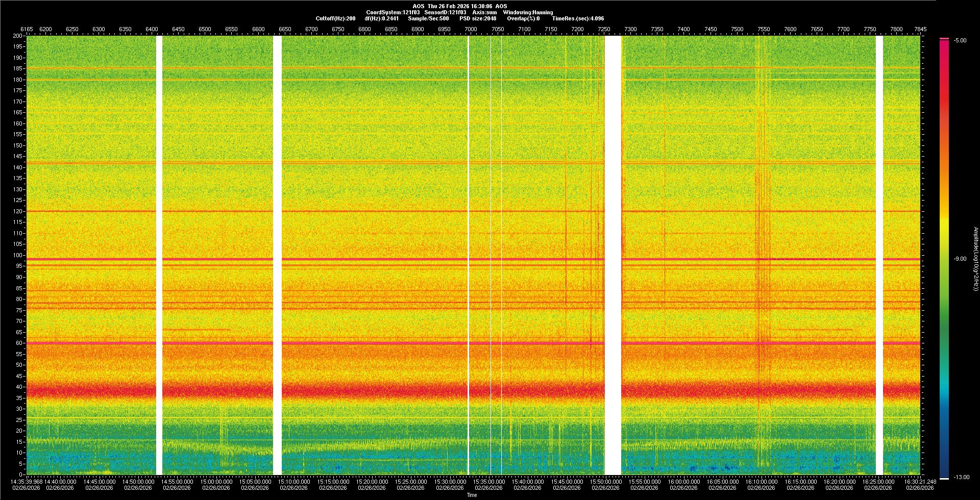The height and width of the screenshot is (500, 980).
Task: Click the Time label below the x-axis
Action: pos(472,495)
